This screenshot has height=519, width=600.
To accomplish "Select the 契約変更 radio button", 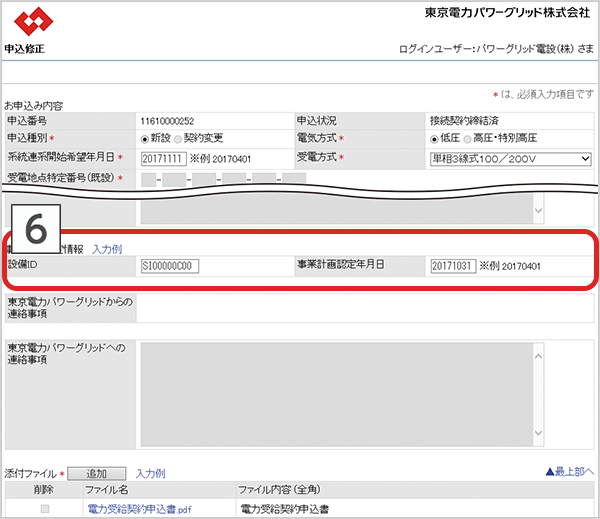I will (178, 139).
